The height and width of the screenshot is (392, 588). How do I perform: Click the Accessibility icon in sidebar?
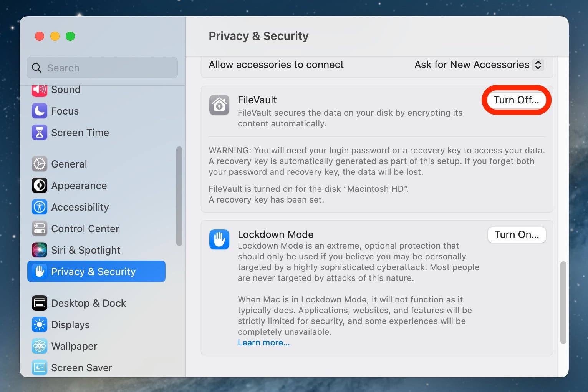point(40,207)
